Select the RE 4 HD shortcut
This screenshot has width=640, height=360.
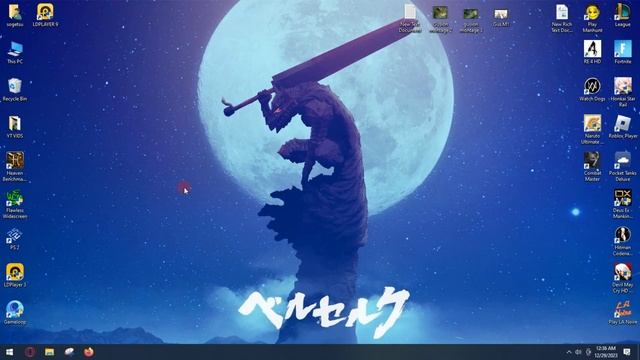pos(592,52)
